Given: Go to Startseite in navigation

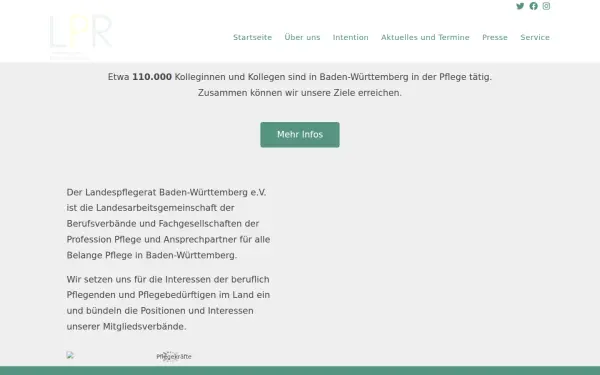Looking at the screenshot, I should [x=253, y=38].
